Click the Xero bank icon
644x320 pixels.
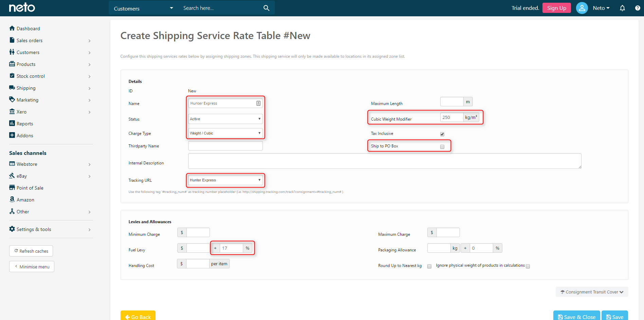(12, 111)
